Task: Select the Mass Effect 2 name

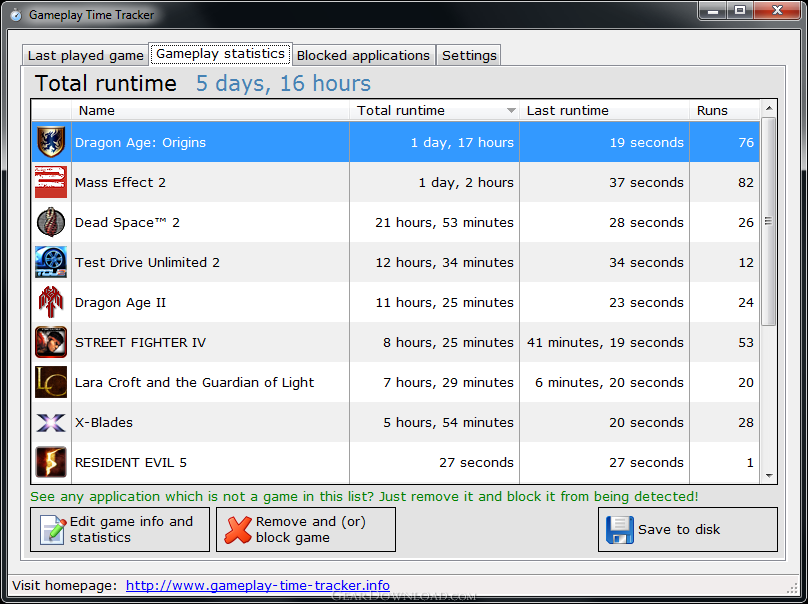Action: point(120,182)
